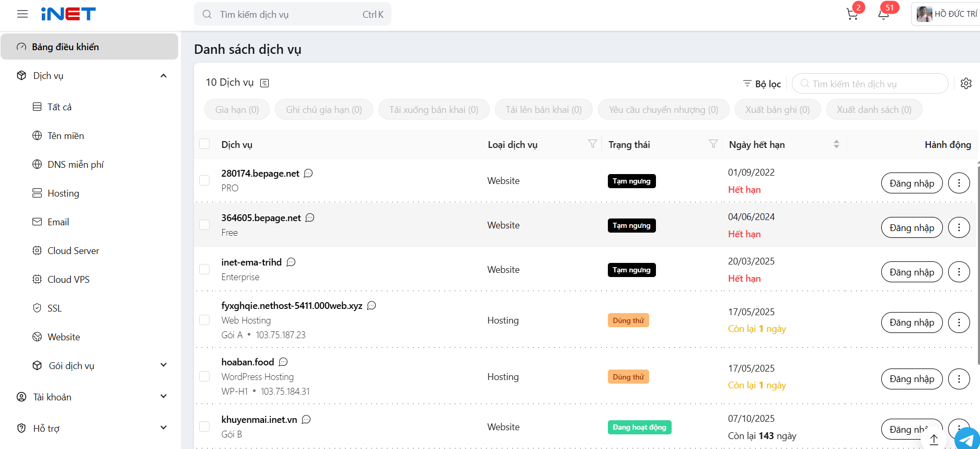Image resolution: width=980 pixels, height=449 pixels.
Task: Open note icon for 364605.bepage.net
Action: pos(310,217)
